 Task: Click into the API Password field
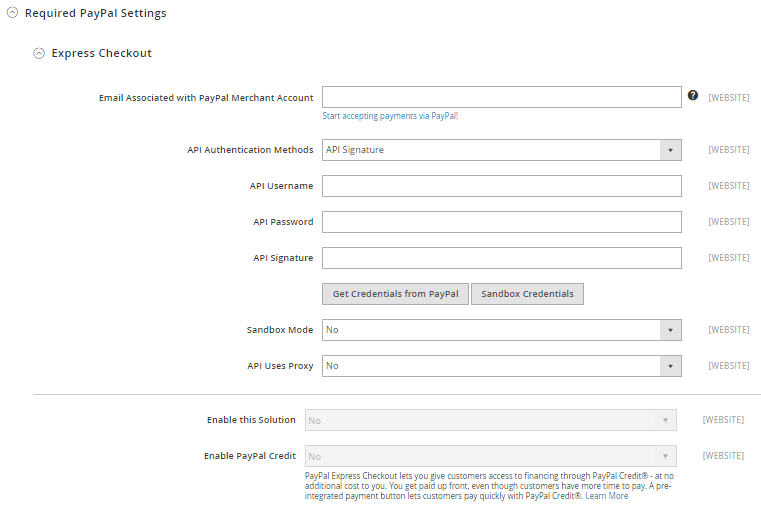click(x=501, y=222)
